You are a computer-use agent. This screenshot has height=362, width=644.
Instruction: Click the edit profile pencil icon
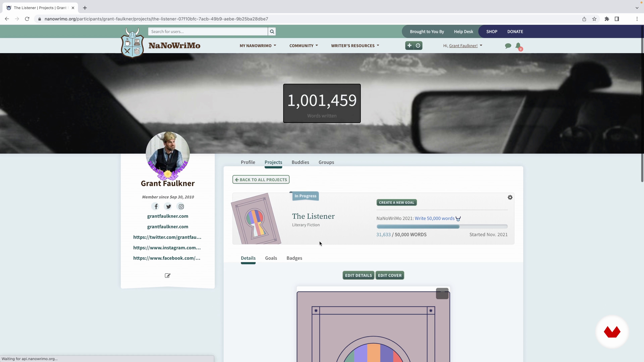pos(168,275)
